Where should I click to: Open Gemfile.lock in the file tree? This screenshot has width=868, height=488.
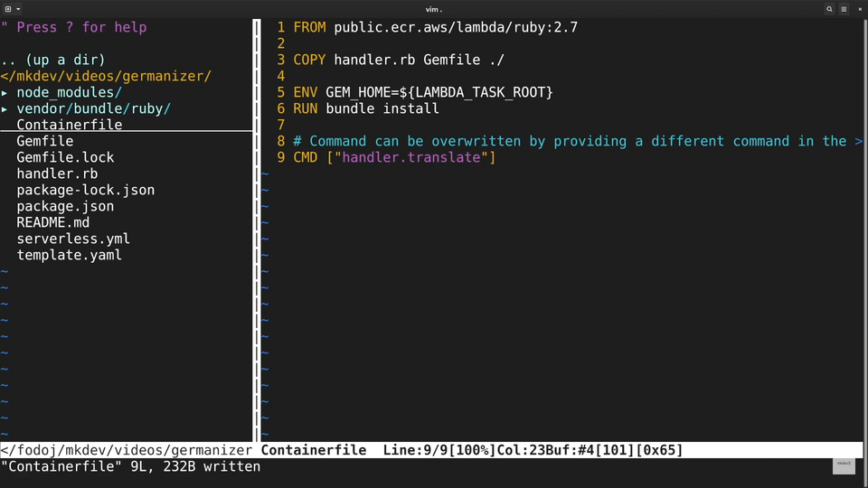[65, 157]
